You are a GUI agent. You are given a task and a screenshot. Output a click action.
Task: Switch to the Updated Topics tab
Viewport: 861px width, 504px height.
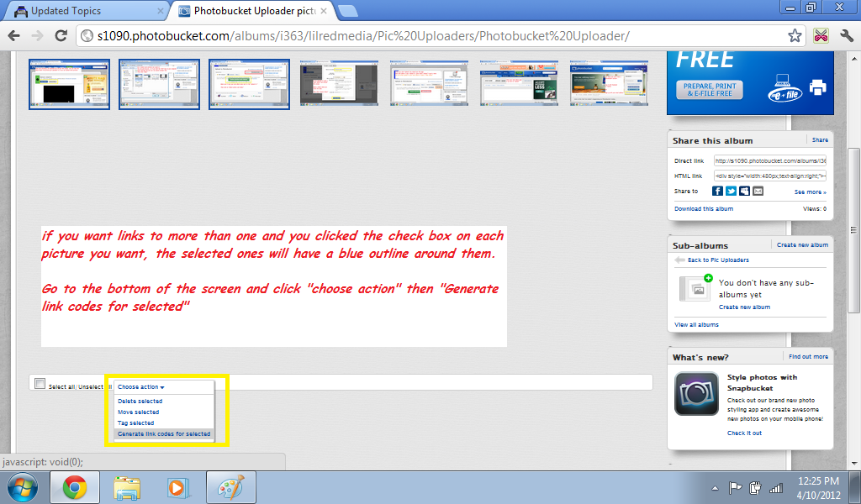click(x=82, y=11)
